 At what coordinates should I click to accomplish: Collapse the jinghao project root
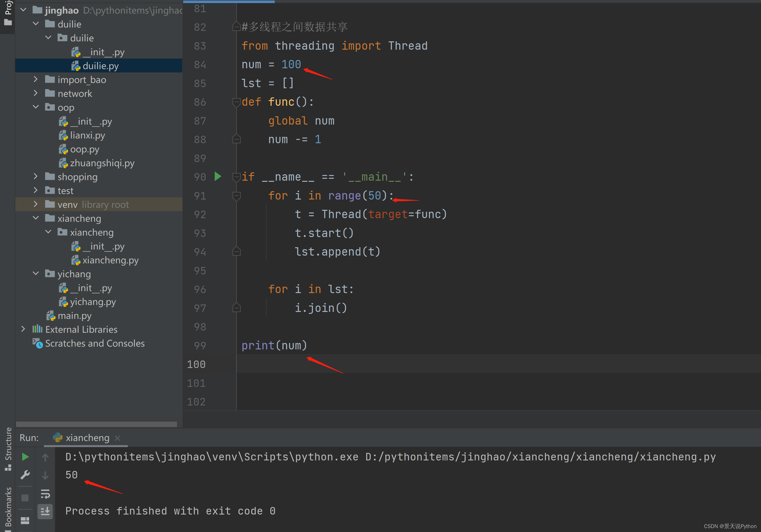(23, 10)
